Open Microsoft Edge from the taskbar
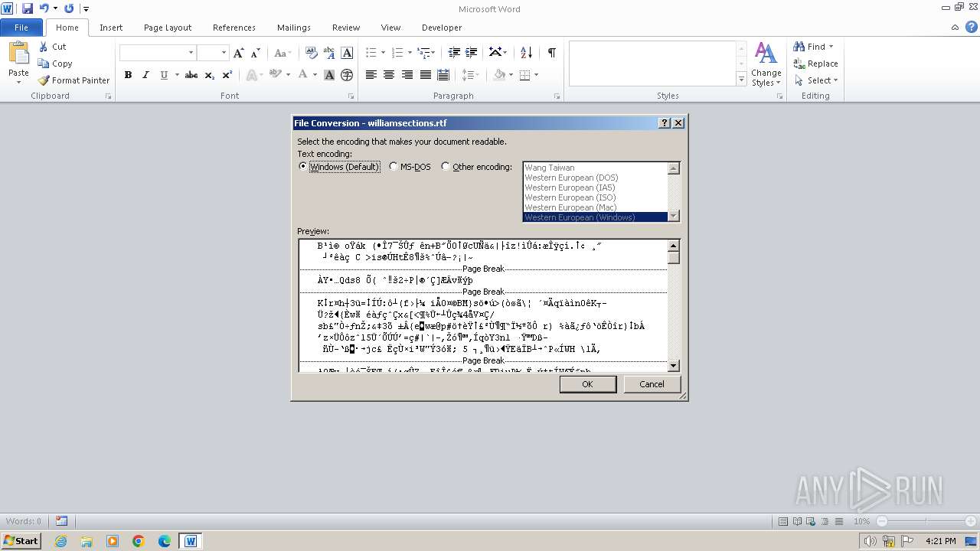The width and height of the screenshot is (980, 551). [165, 541]
